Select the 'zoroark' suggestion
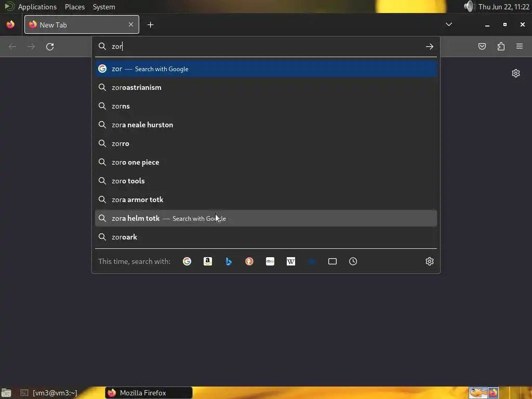 click(265, 237)
